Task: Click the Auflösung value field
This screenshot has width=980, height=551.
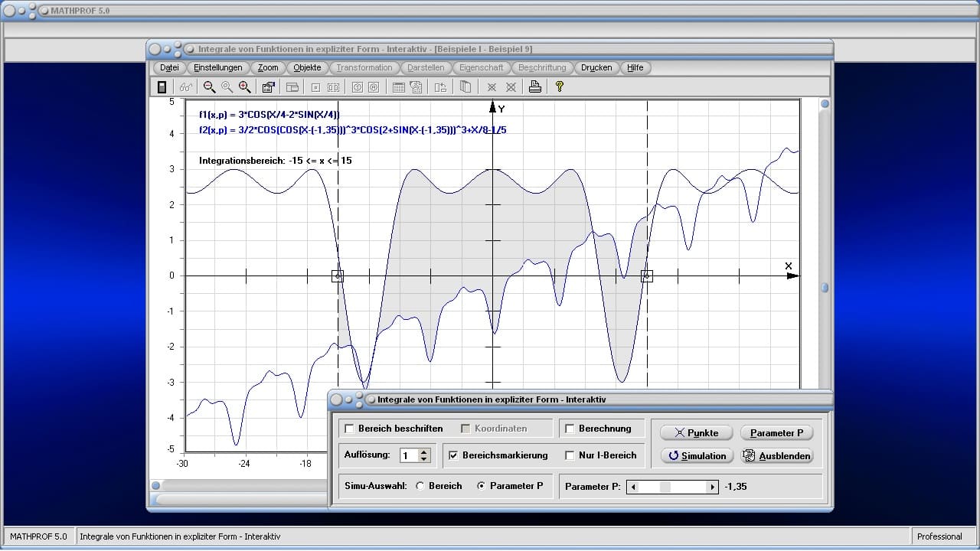Action: (410, 455)
